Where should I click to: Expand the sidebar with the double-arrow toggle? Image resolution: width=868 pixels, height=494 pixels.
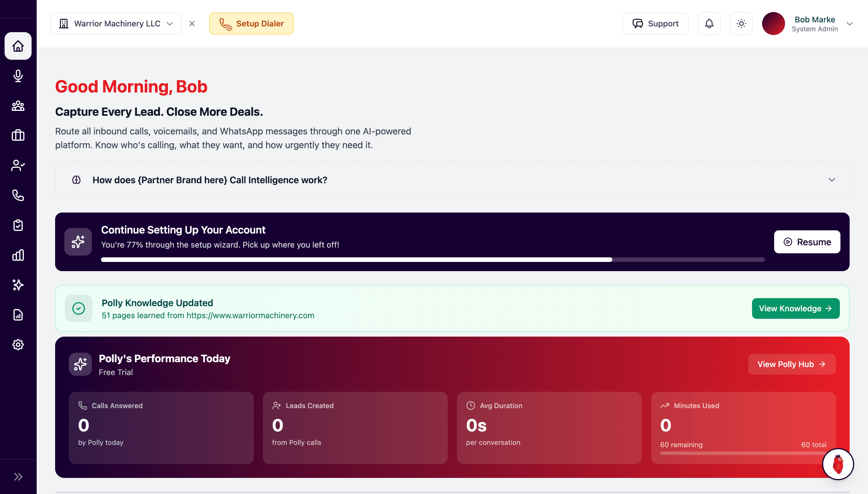(18, 477)
